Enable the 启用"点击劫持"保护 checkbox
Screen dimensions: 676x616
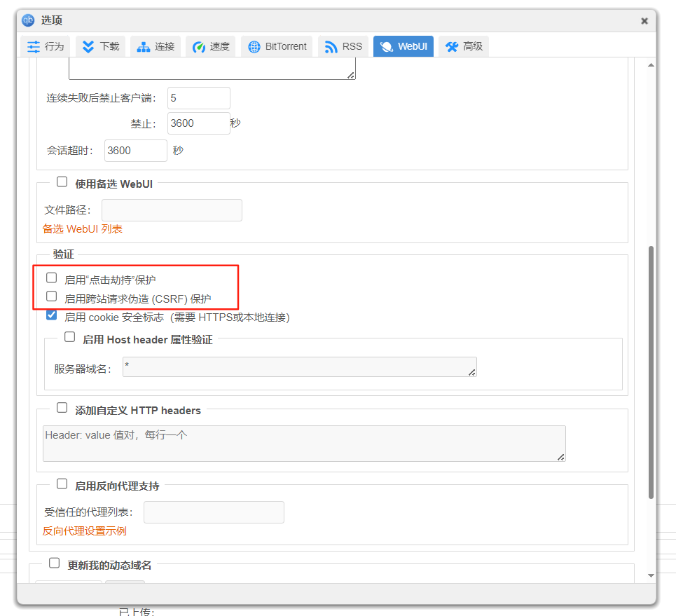[52, 278]
